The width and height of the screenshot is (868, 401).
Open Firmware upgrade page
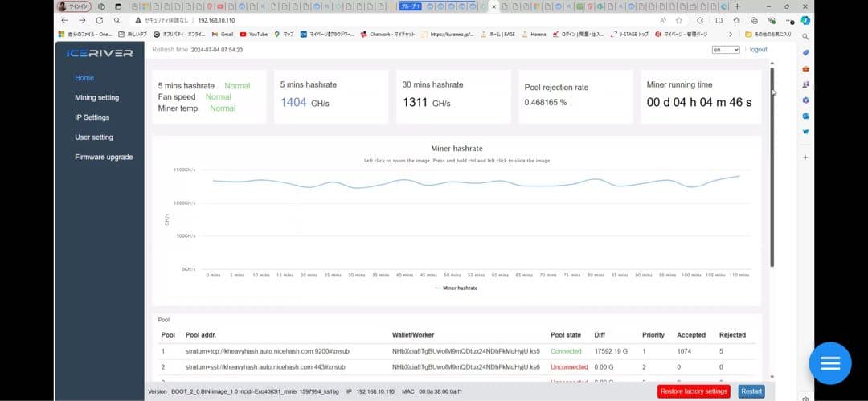point(104,158)
